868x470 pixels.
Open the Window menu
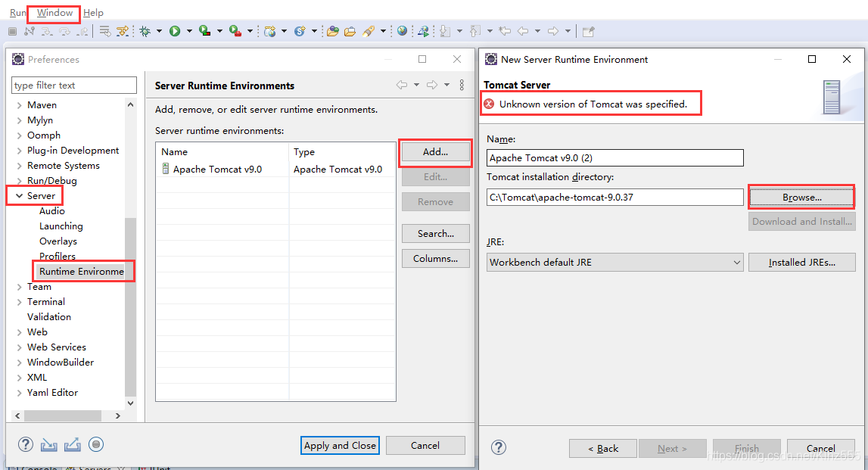[x=54, y=12]
